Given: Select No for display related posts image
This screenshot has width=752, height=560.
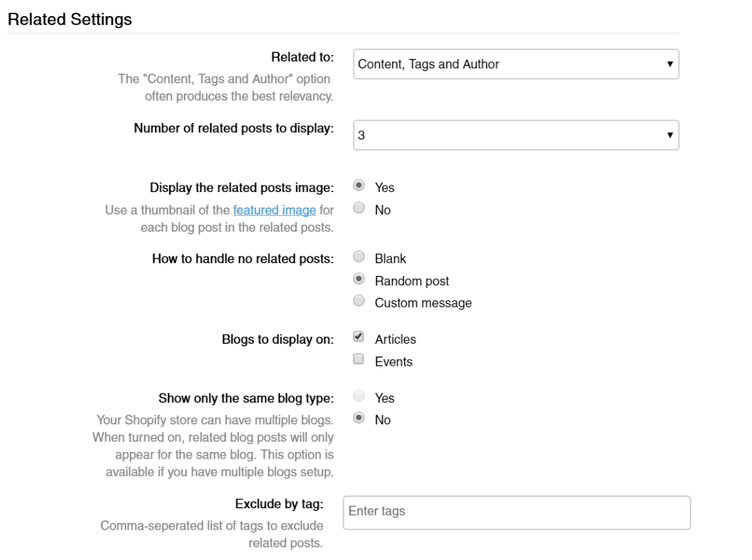Looking at the screenshot, I should pos(359,208).
